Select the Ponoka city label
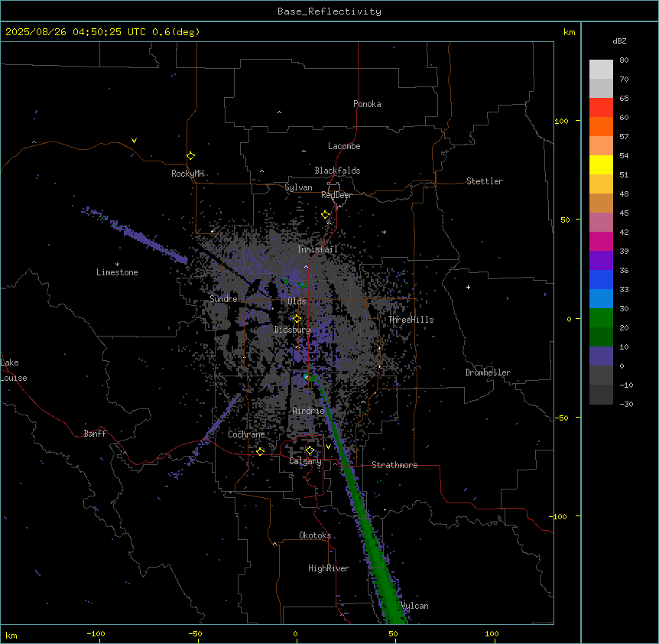This screenshot has width=659, height=644. (x=367, y=104)
